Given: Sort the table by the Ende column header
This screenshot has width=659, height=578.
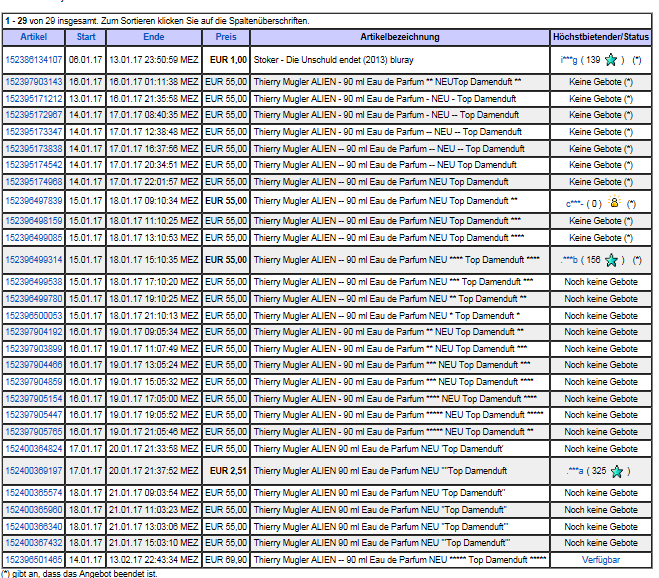Looking at the screenshot, I should (x=153, y=37).
